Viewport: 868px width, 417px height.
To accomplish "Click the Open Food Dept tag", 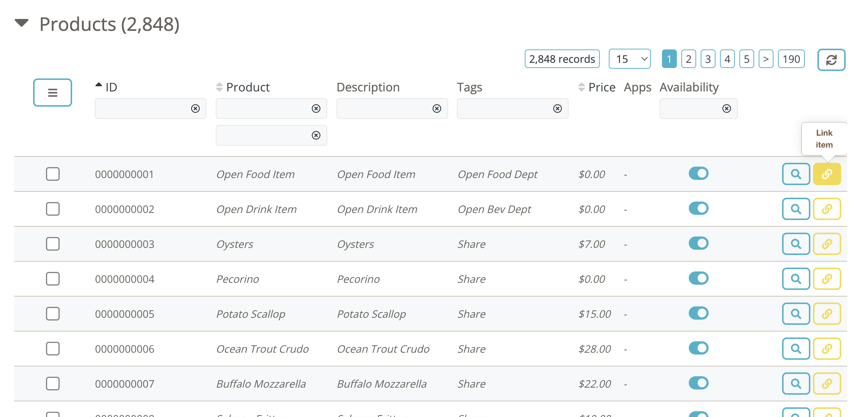I will pos(498,174).
